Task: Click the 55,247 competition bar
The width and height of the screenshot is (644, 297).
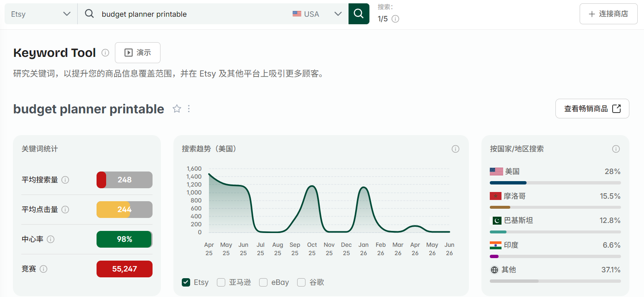Action: pos(125,269)
